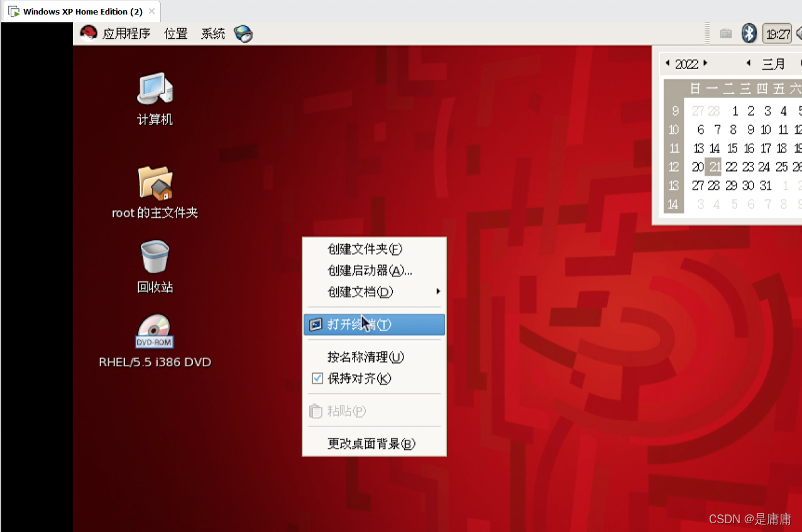Screen dimensions: 802x532
Task: Select day 30 in the calendar
Action: [x=748, y=186]
